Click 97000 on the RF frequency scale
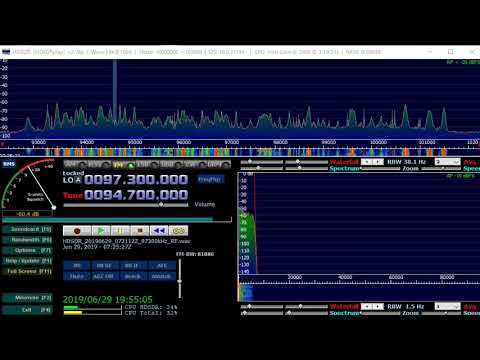480x360 pixels. tap(231, 142)
